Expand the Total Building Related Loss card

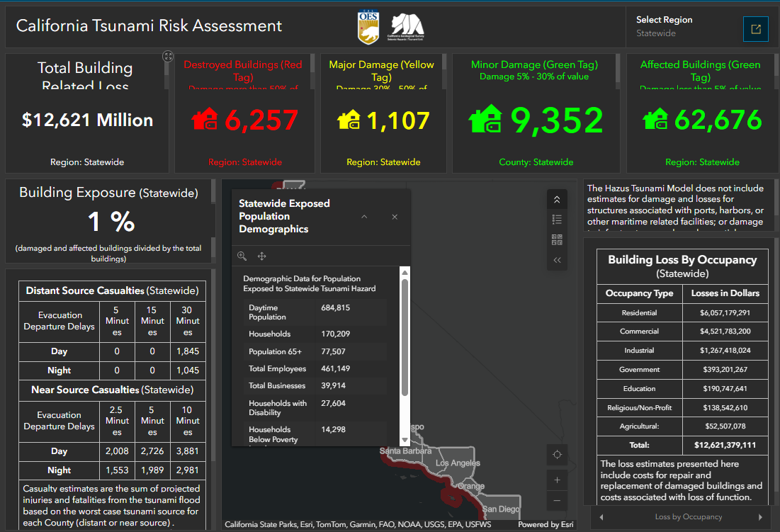(x=167, y=56)
